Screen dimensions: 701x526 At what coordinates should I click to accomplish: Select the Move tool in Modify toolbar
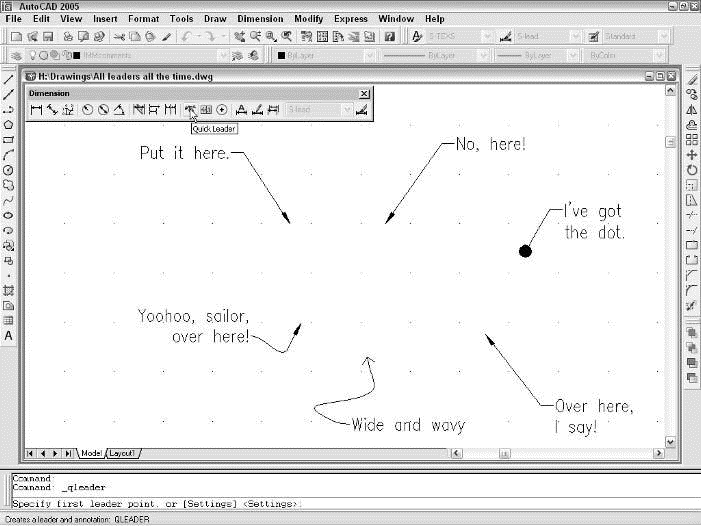(692, 155)
